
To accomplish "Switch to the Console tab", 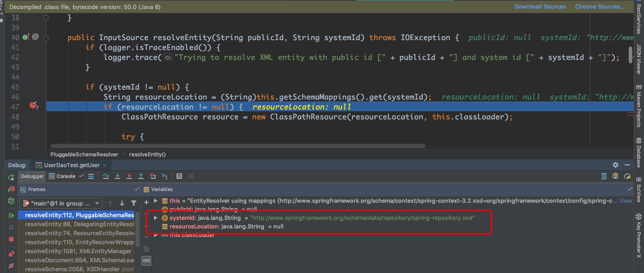I will click(66, 176).
